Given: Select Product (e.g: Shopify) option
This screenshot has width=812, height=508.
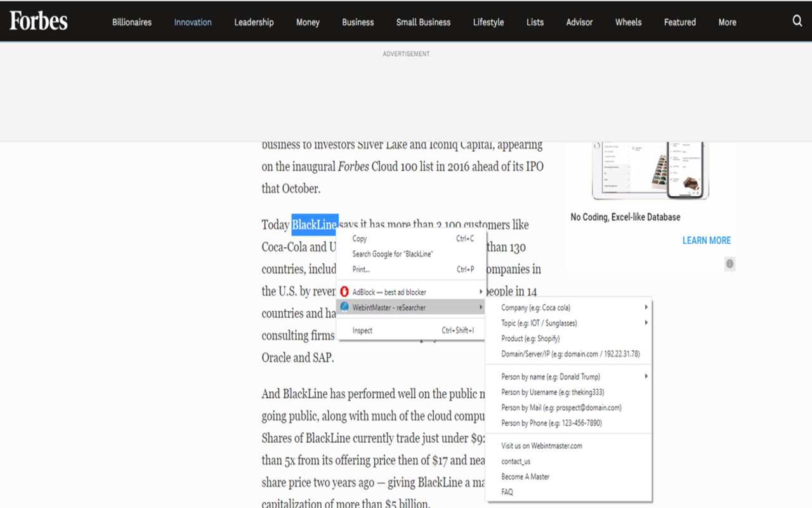Looking at the screenshot, I should coord(569,338).
